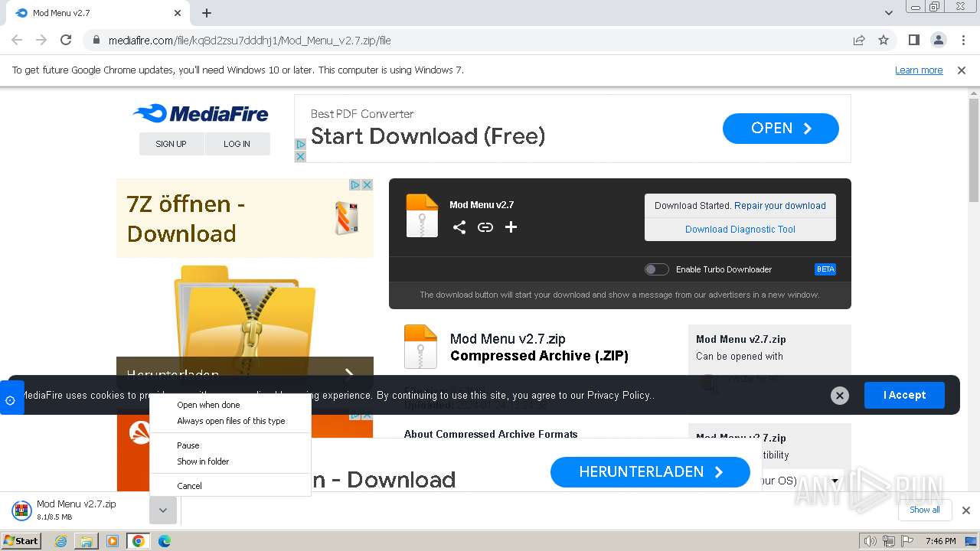Click the site lock icon in the address bar
The width and height of the screenshot is (980, 551).
click(x=96, y=41)
